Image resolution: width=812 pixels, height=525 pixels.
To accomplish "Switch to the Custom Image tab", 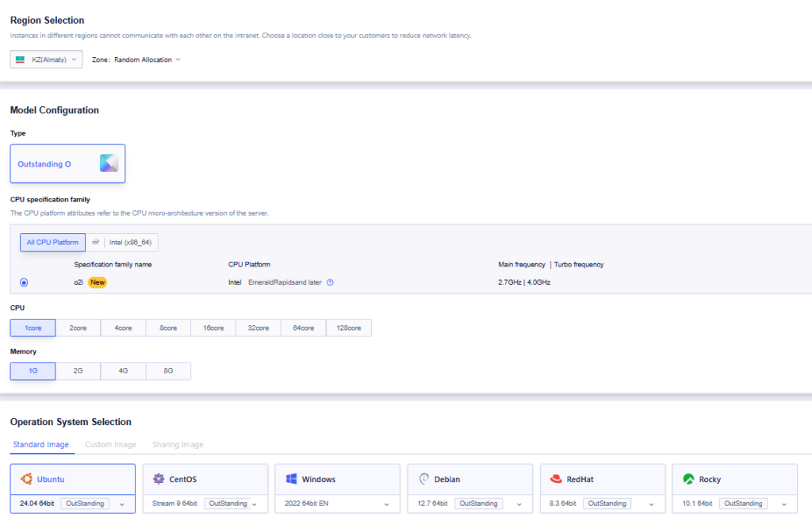I will pos(111,444).
